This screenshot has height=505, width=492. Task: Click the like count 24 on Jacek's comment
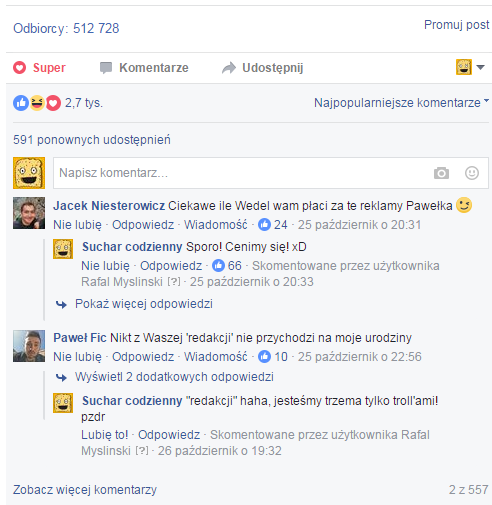(273, 225)
